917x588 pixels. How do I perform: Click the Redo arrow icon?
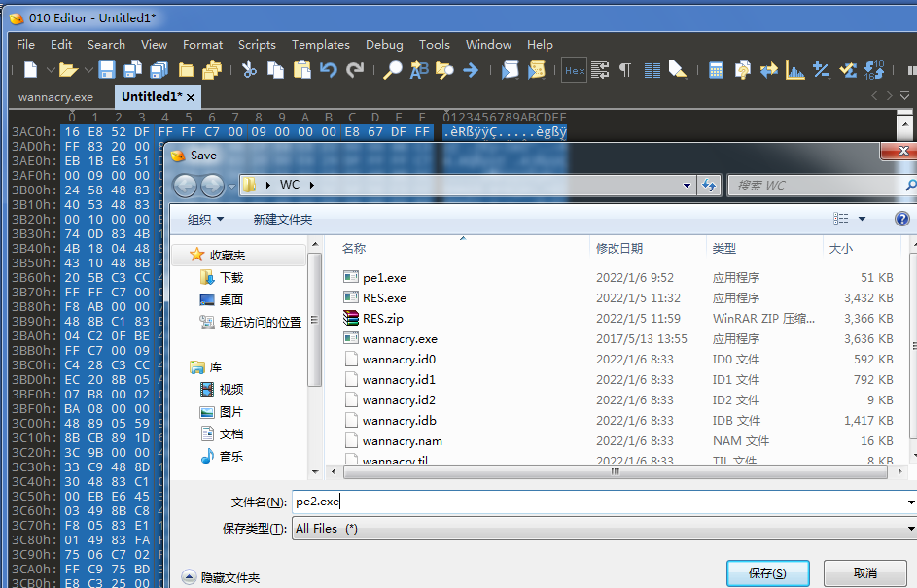[354, 70]
